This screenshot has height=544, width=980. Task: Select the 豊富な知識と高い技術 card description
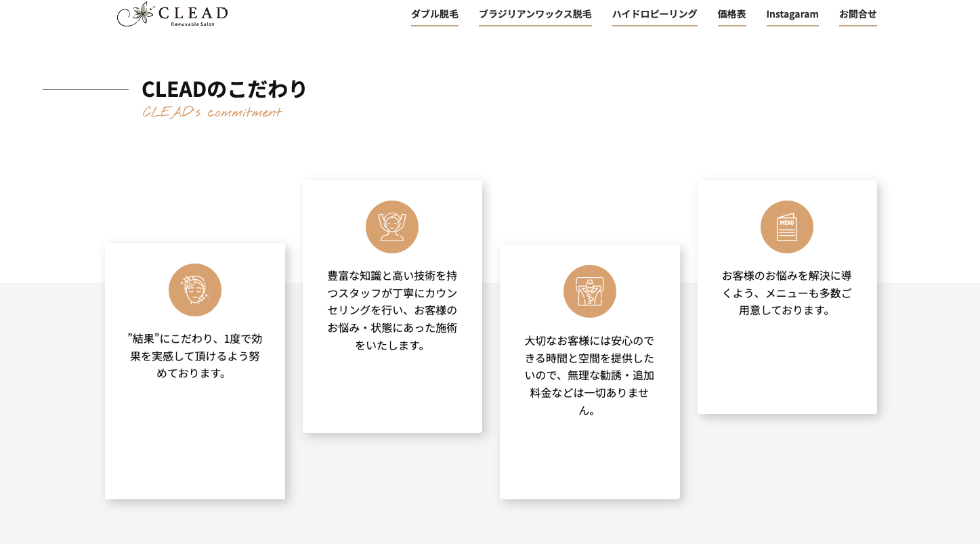(x=392, y=310)
